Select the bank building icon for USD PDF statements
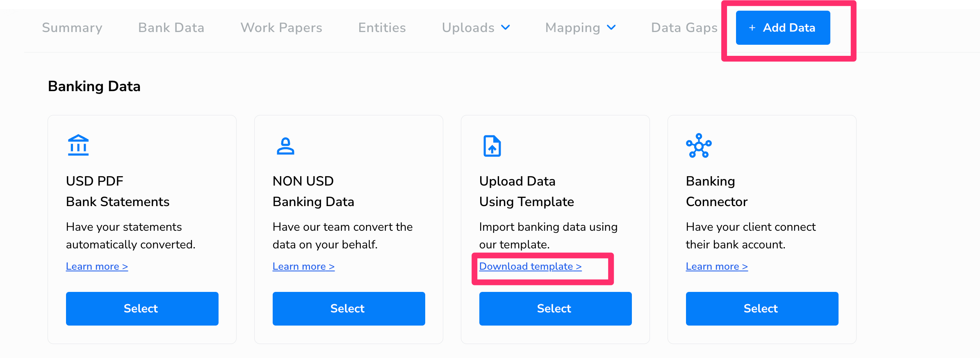Image resolution: width=980 pixels, height=358 pixels. (x=78, y=145)
